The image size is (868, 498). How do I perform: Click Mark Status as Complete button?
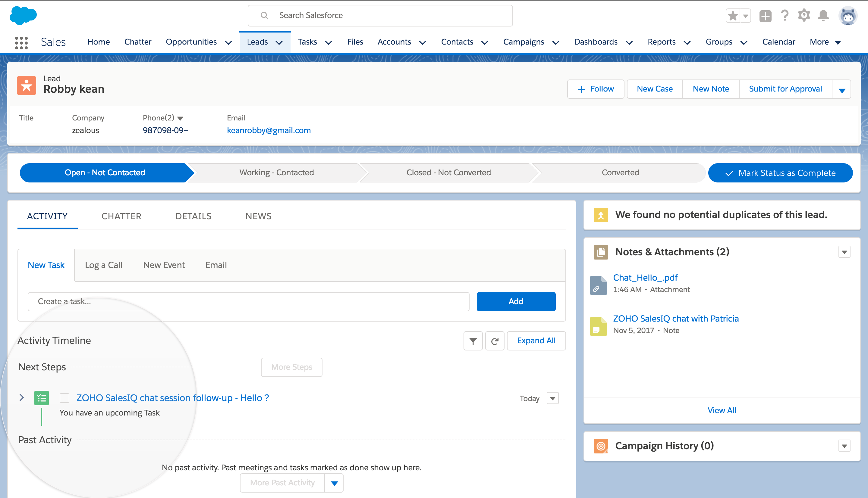(780, 173)
